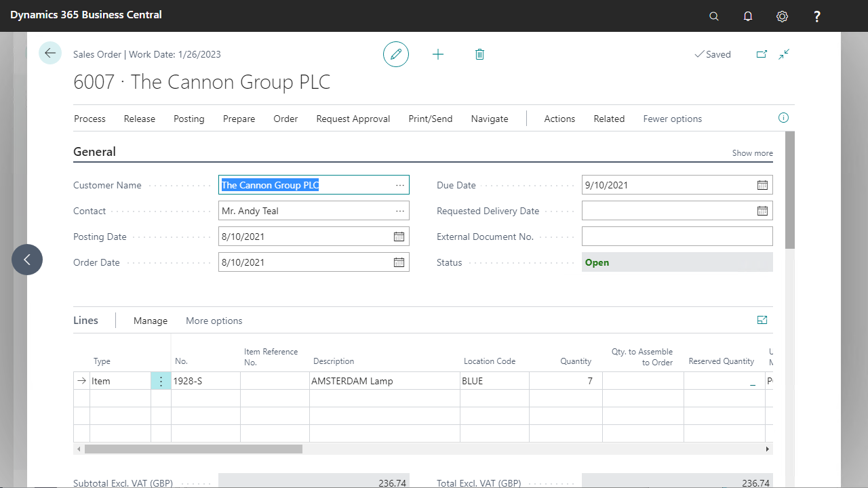Viewport: 868px width, 488px height.
Task: Open the Navigate menu
Action: pyautogui.click(x=490, y=119)
